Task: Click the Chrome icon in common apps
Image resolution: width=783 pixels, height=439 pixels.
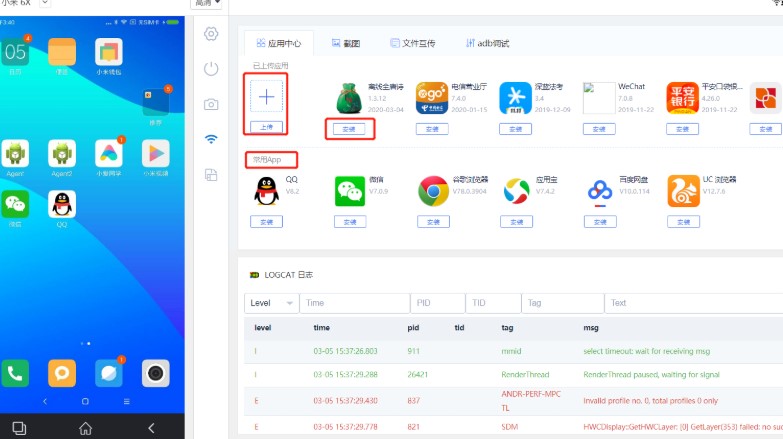Action: click(x=433, y=191)
